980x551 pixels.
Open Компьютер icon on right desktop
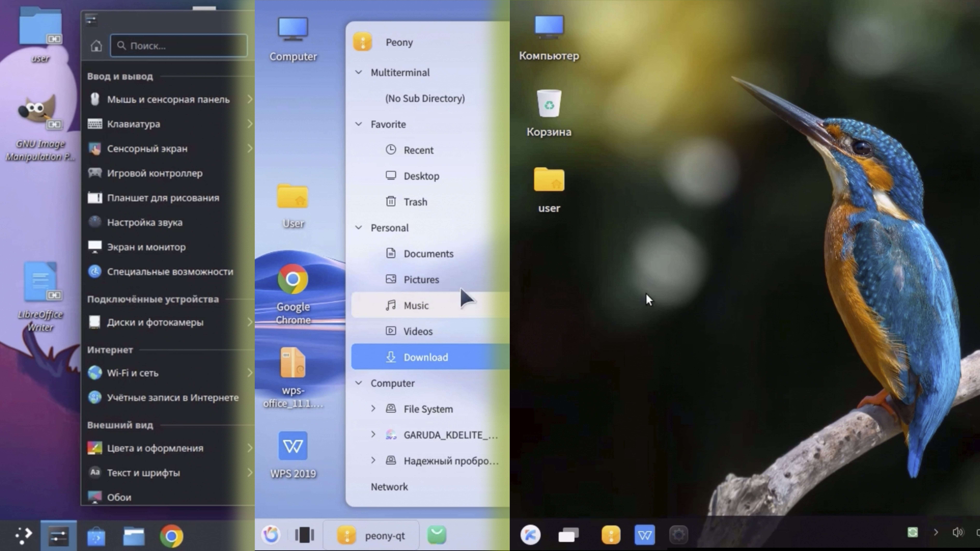pos(549,38)
